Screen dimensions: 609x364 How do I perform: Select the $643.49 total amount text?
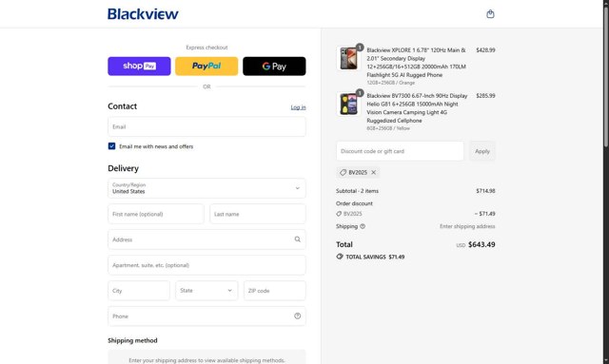click(x=481, y=244)
